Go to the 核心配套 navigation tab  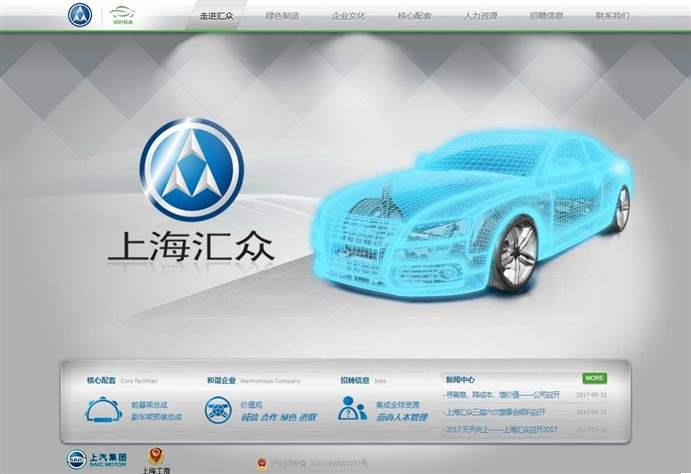[x=415, y=16]
